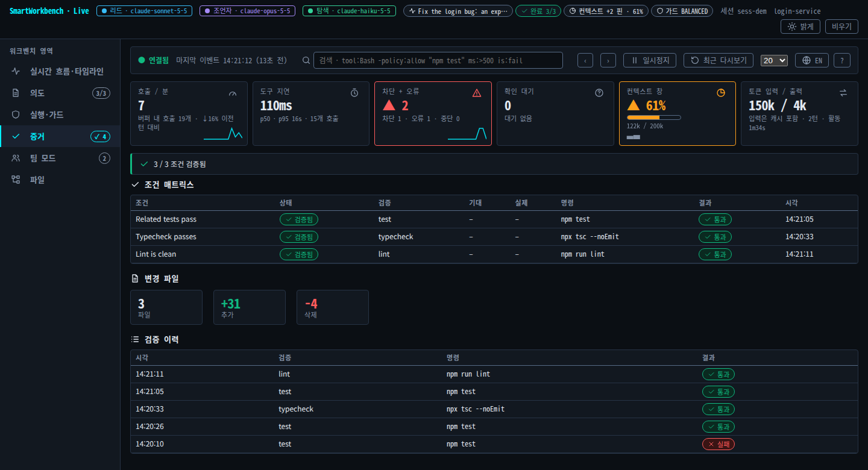Toggle the 밝게 light theme button

[800, 27]
